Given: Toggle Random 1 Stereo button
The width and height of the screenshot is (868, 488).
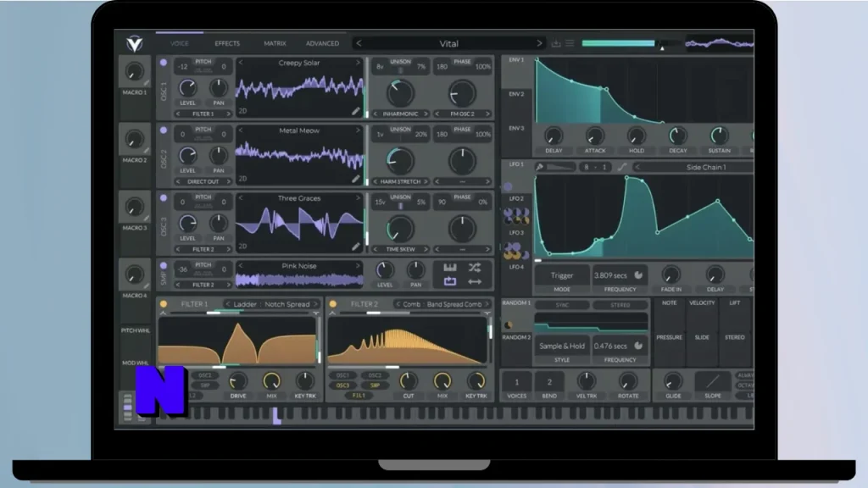Looking at the screenshot, I should 620,305.
